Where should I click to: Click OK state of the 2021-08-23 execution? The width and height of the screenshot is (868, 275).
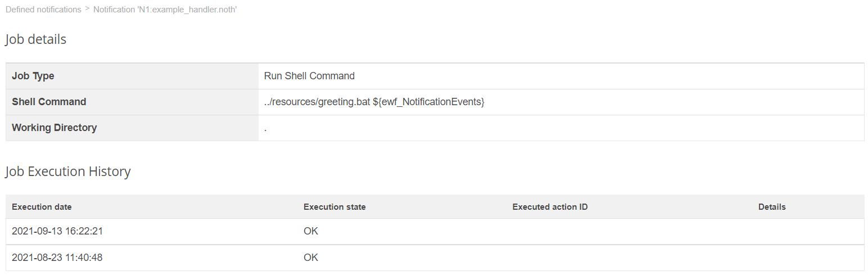click(311, 258)
